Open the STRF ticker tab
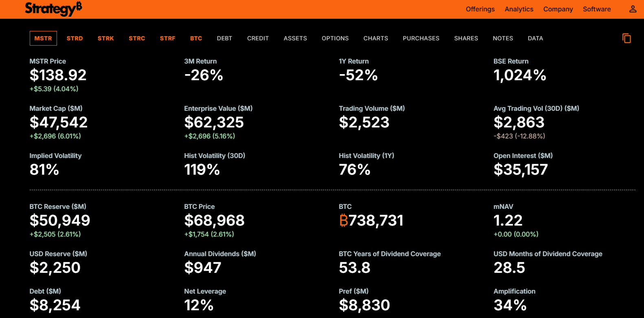The height and width of the screenshot is (318, 644). (168, 38)
